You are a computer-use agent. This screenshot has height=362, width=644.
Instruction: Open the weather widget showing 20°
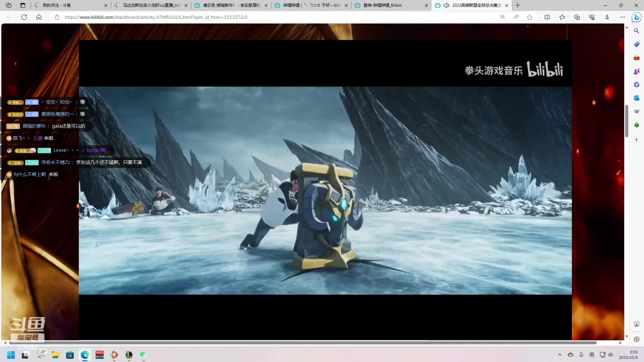coord(42,355)
